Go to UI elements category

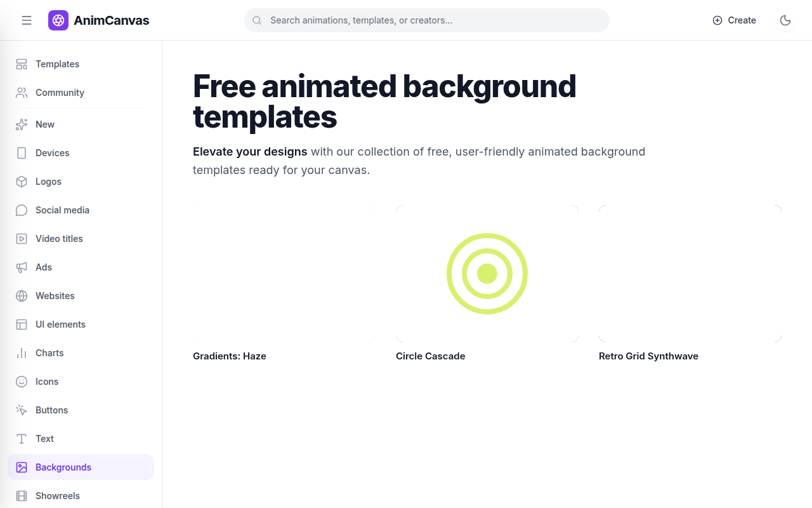click(81, 324)
